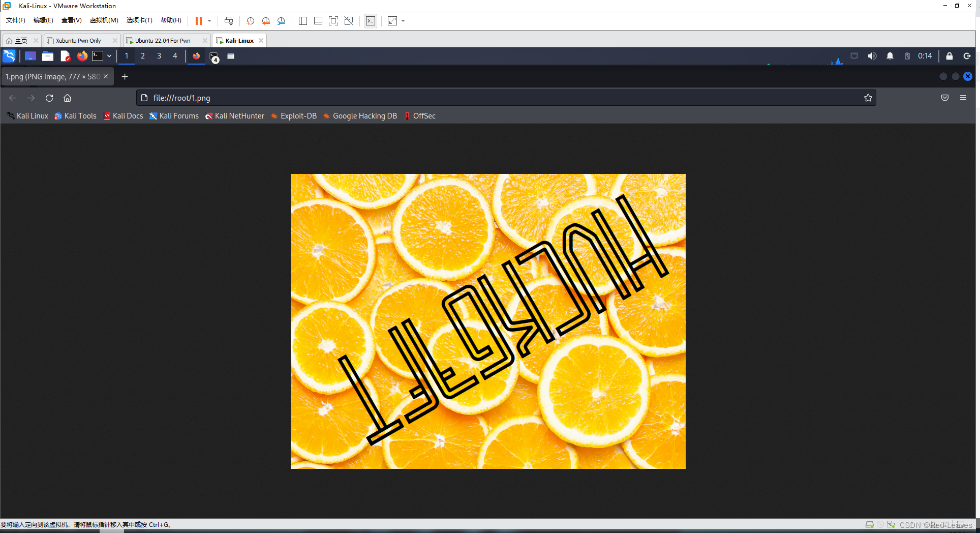The height and width of the screenshot is (533, 980).
Task: Click the 0:14 panel clock
Action: [x=925, y=56]
